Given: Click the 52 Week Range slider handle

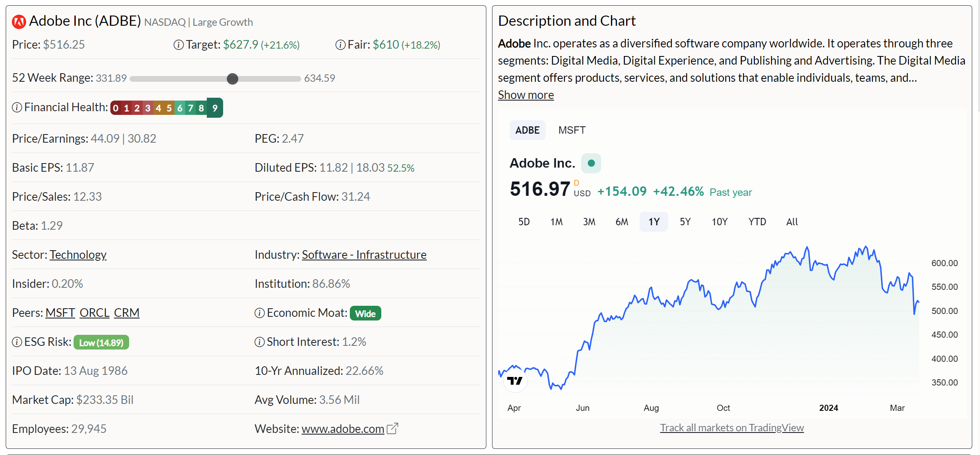Looking at the screenshot, I should (233, 79).
